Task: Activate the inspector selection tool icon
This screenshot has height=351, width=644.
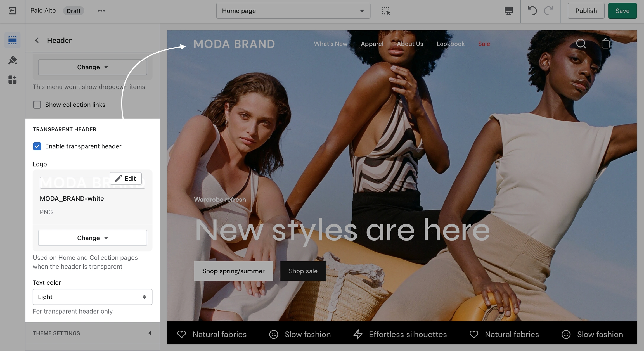Action: pos(386,11)
